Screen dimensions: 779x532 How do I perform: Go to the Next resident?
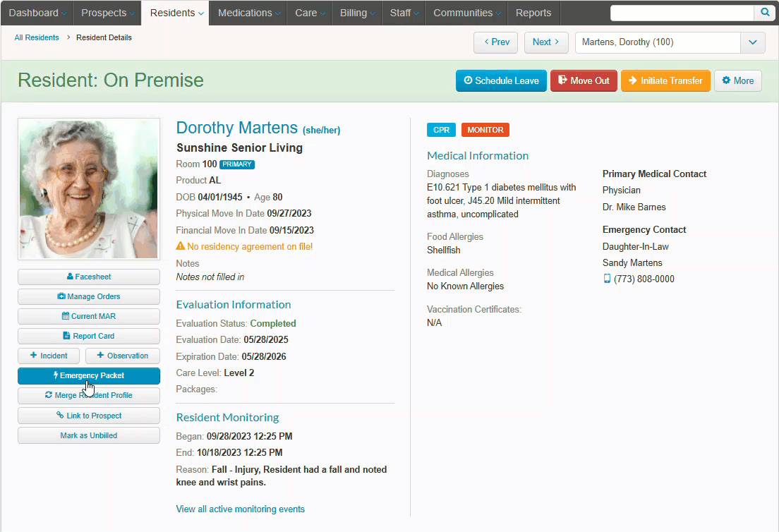coord(546,43)
